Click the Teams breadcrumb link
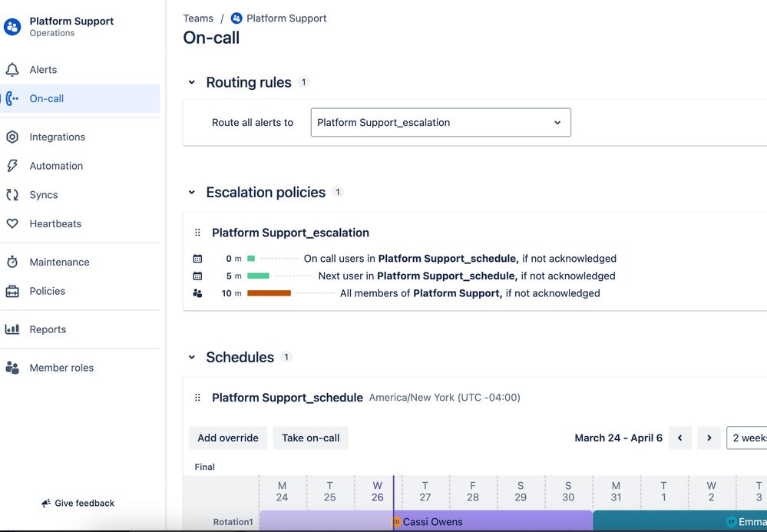The height and width of the screenshot is (532, 767). coord(198,18)
